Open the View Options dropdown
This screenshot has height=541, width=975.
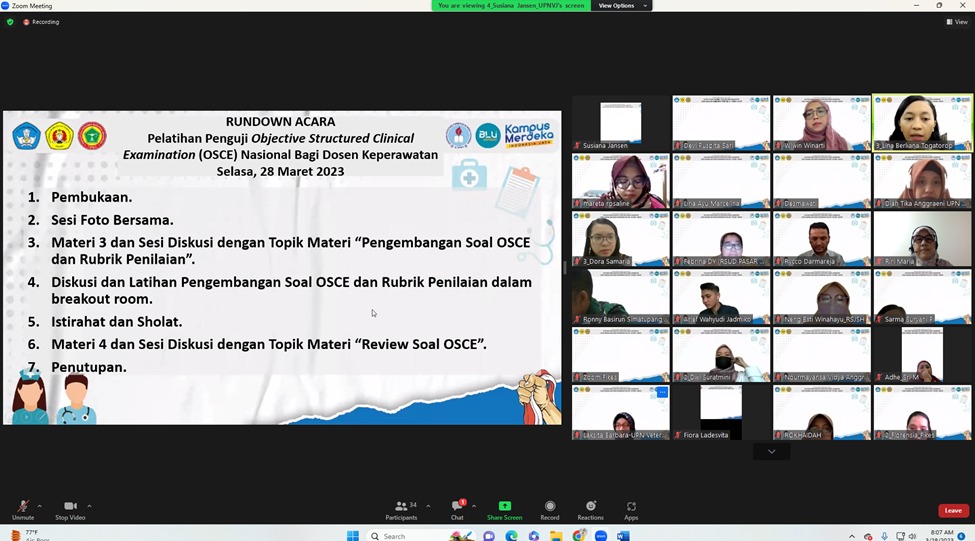[x=621, y=6]
